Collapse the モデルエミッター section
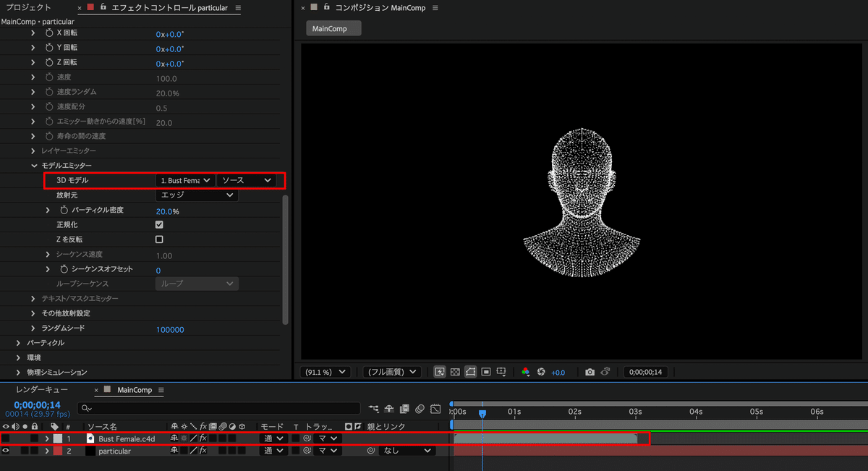868x471 pixels. tap(33, 165)
